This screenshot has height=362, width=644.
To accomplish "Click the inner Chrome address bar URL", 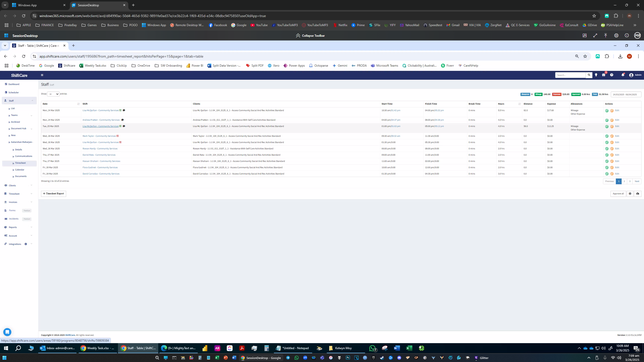I will coord(121,56).
